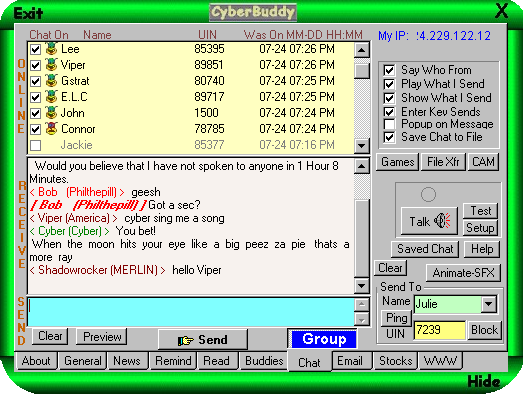
Task: Click E.L.C's buddy avatar icon
Action: point(51,97)
